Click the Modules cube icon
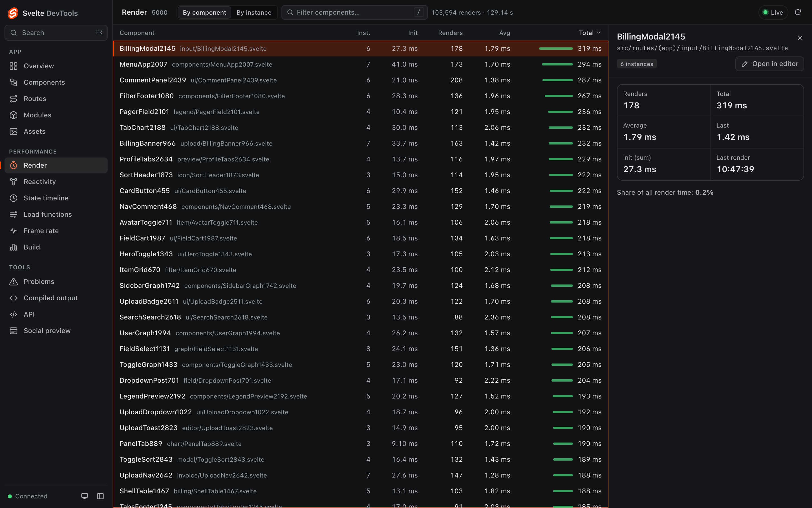812x508 pixels. click(x=14, y=115)
